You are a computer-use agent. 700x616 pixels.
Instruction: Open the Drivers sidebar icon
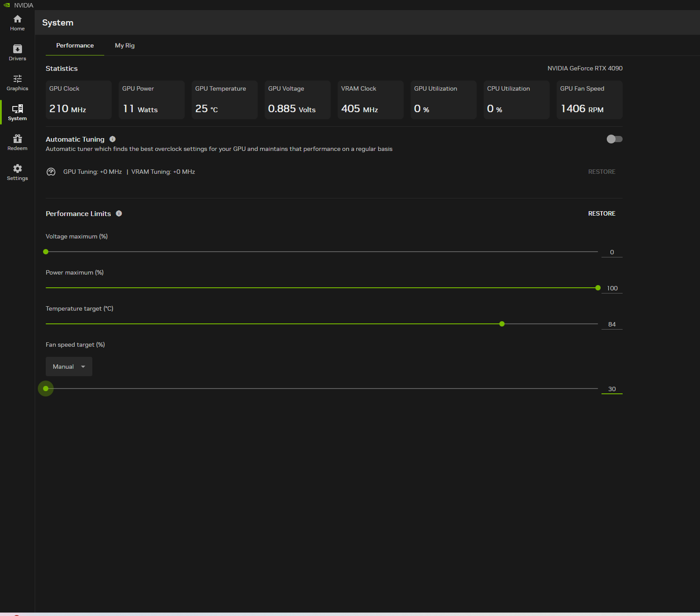pos(18,53)
